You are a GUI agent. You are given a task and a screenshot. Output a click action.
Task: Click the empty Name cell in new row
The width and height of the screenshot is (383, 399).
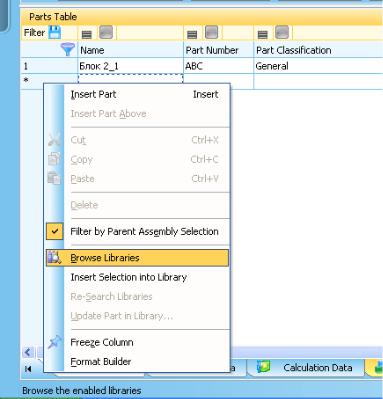click(130, 79)
